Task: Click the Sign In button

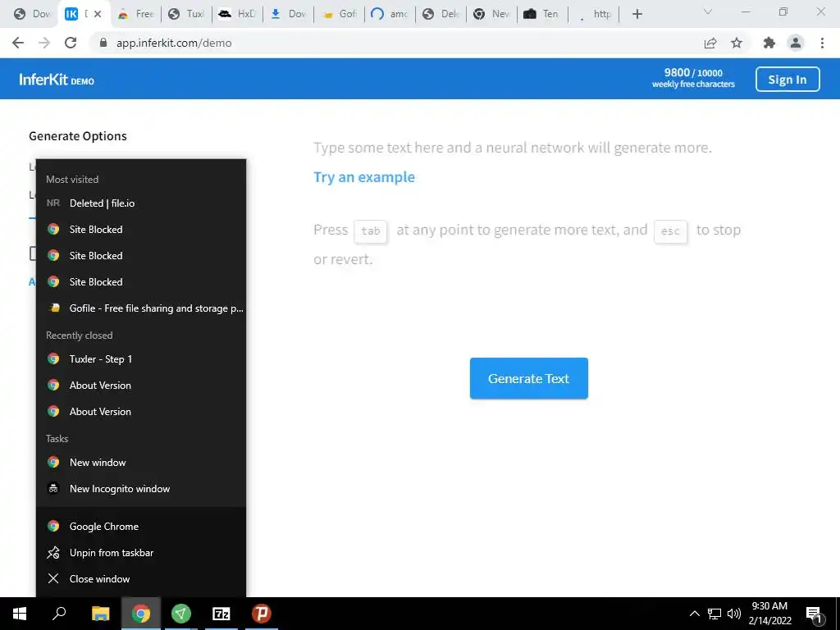Action: tap(787, 80)
